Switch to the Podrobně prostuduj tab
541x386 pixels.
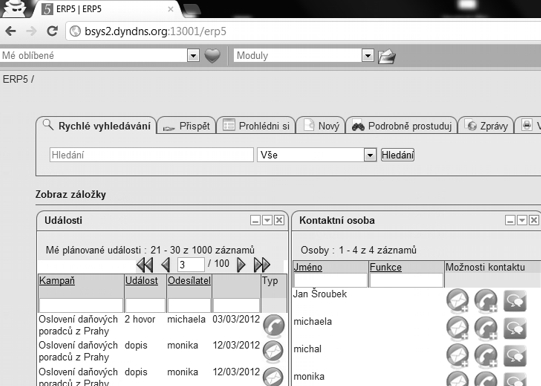[x=402, y=126]
